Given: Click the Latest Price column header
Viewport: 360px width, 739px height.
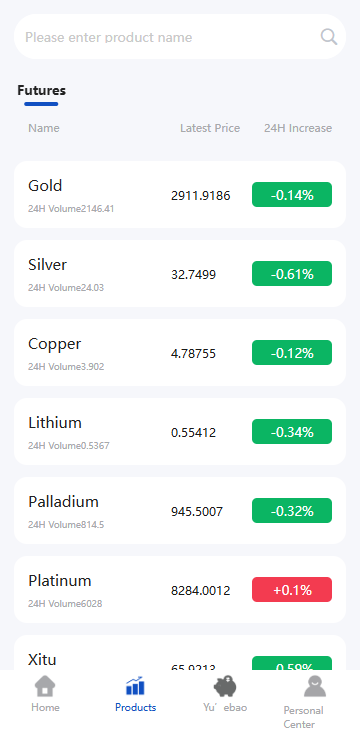Looking at the screenshot, I should point(210,128).
